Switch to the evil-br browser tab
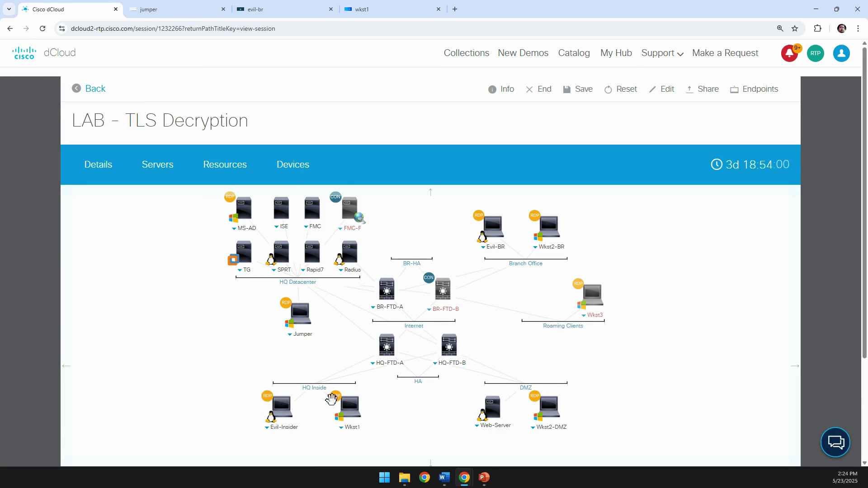 pos(285,9)
